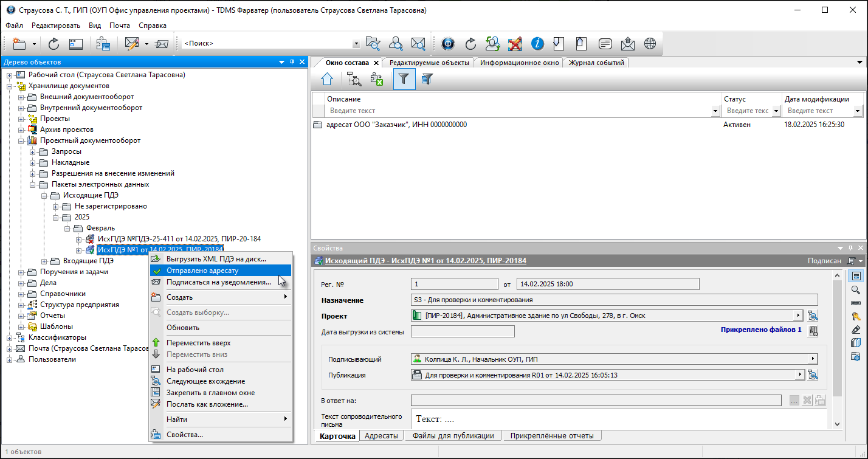Screen dimensions: 868x459
Task: Open the Создать submenu in context menu
Action: (x=221, y=297)
